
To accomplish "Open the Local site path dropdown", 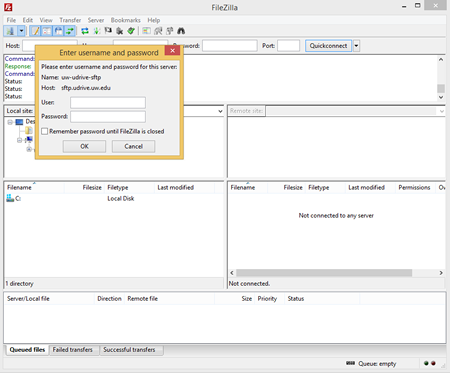I will click(220, 111).
